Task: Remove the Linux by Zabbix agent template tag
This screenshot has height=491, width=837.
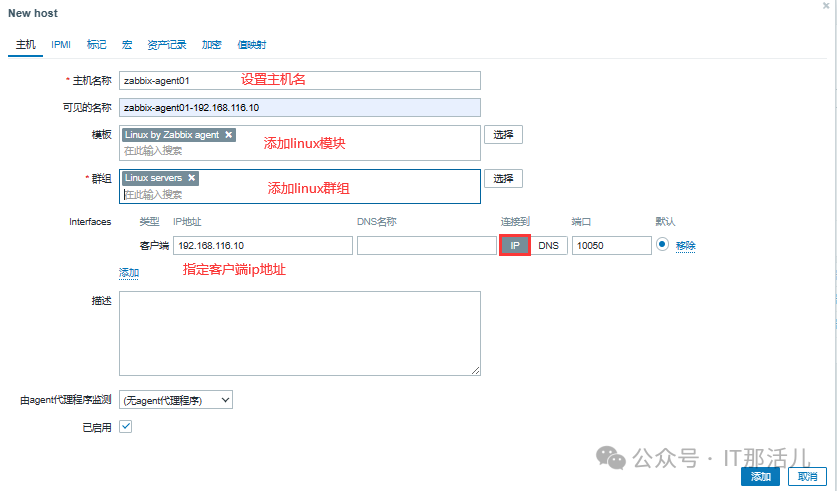Action: [x=228, y=135]
